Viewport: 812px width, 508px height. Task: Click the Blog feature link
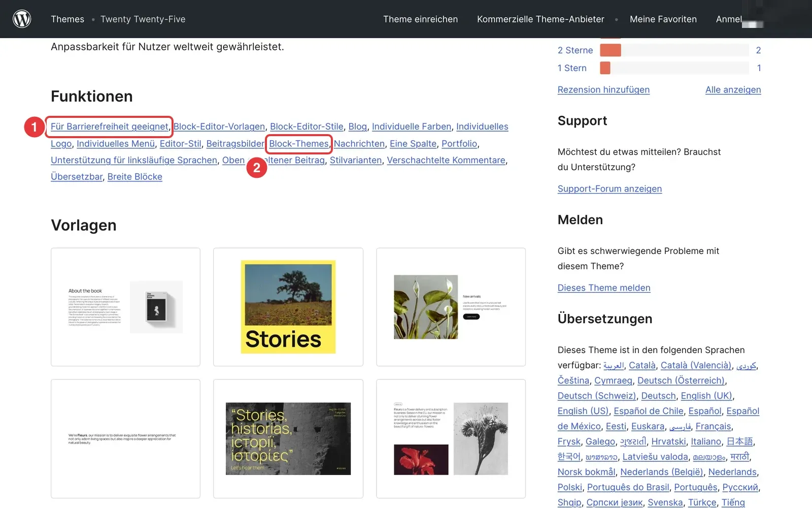[x=358, y=126]
